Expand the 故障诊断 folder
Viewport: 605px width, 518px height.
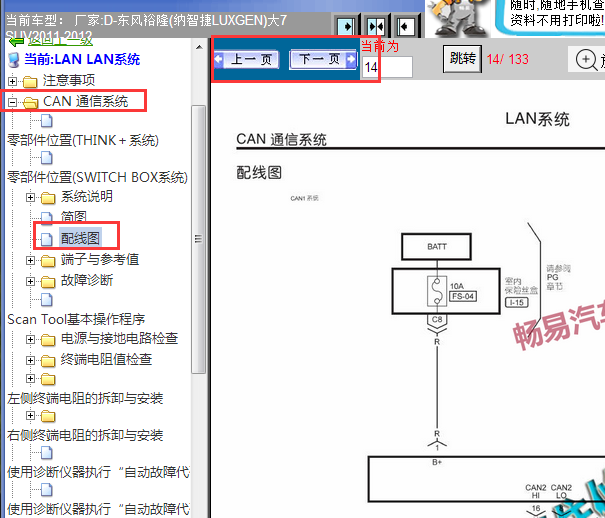(30, 281)
